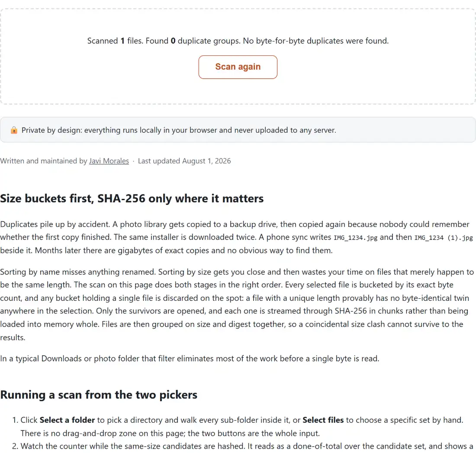Click the 'Last updated August 1, 2026' text
The image size is (476, 453).
tap(184, 161)
